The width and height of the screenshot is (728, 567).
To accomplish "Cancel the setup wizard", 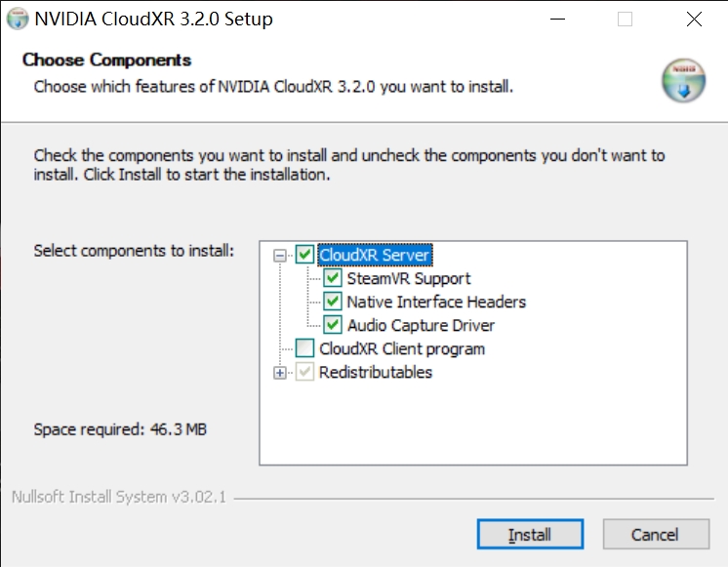I will 656,534.
